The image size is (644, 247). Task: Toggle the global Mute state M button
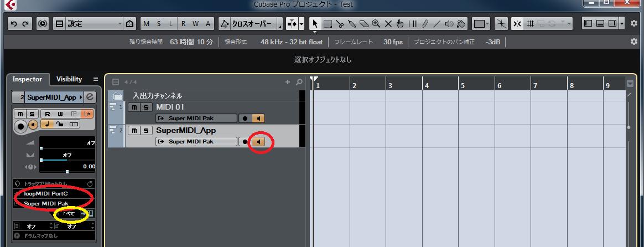coord(147,24)
